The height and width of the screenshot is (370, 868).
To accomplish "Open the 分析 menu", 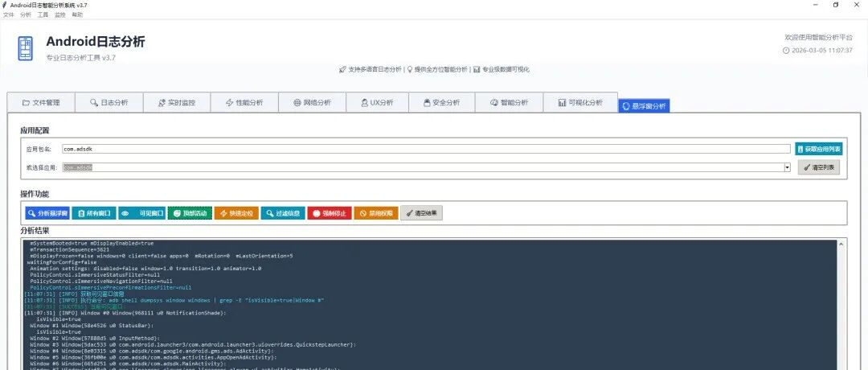I will [26, 15].
